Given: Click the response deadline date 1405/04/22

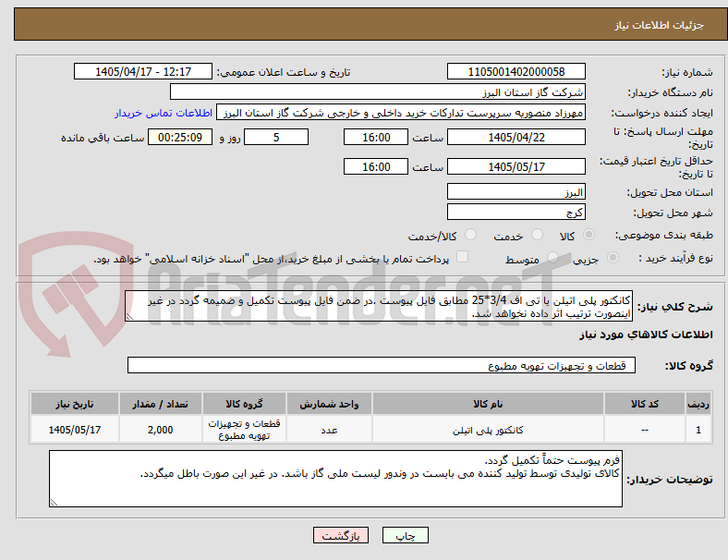Looking at the screenshot, I should point(516,137).
